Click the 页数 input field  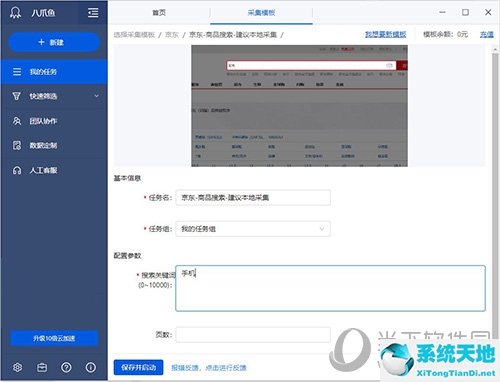click(253, 335)
